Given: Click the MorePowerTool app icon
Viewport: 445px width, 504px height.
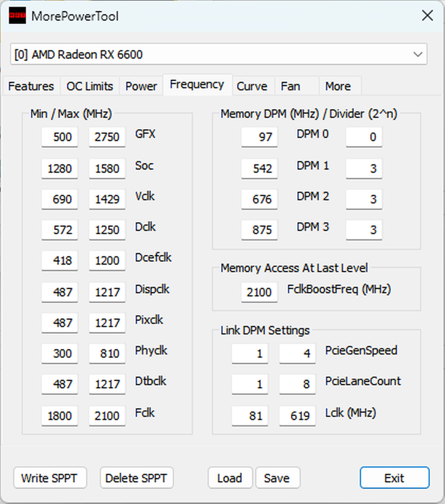Looking at the screenshot, I should (17, 15).
